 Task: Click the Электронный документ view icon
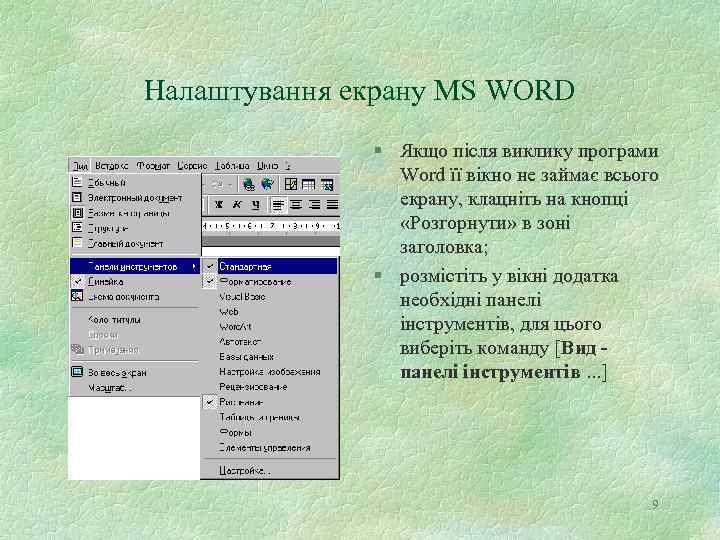(77, 197)
